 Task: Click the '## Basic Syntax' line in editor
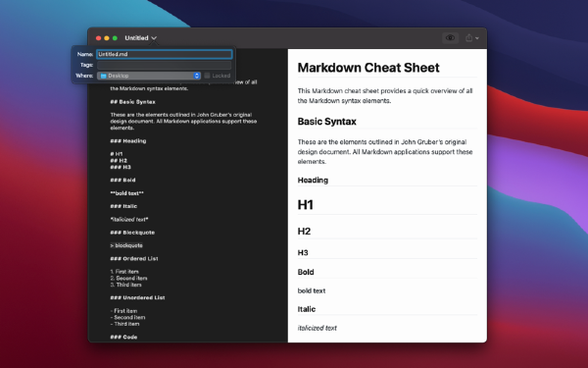tap(132, 102)
